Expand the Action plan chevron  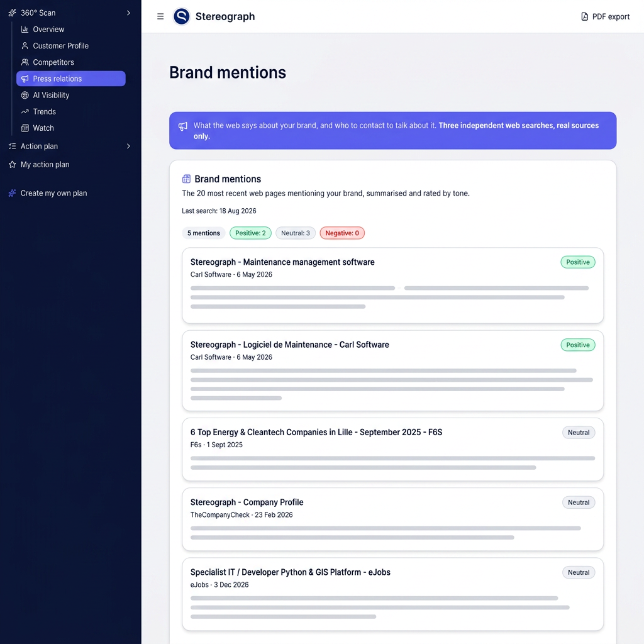click(128, 146)
